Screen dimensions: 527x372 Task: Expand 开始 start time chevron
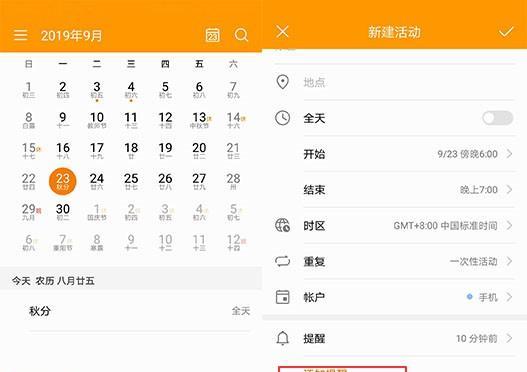pyautogui.click(x=509, y=154)
